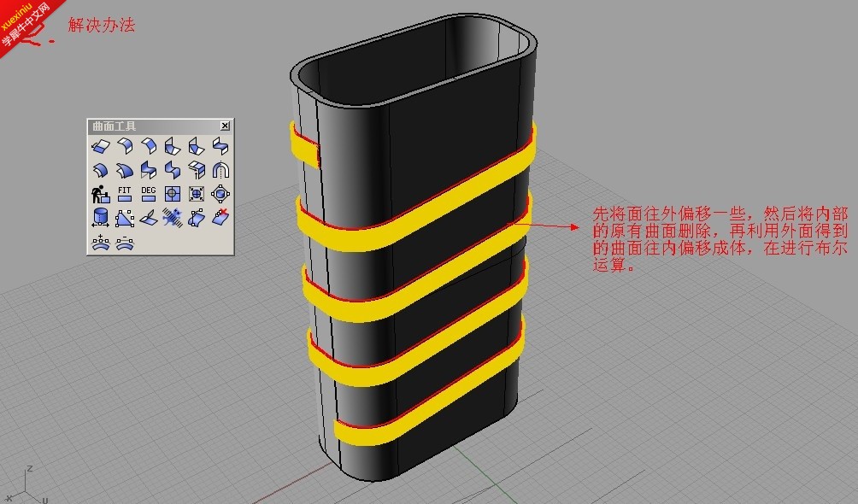Viewport: 858px width, 504px height.
Task: Open the Rebuild Surface worker icon
Action: coord(101,194)
